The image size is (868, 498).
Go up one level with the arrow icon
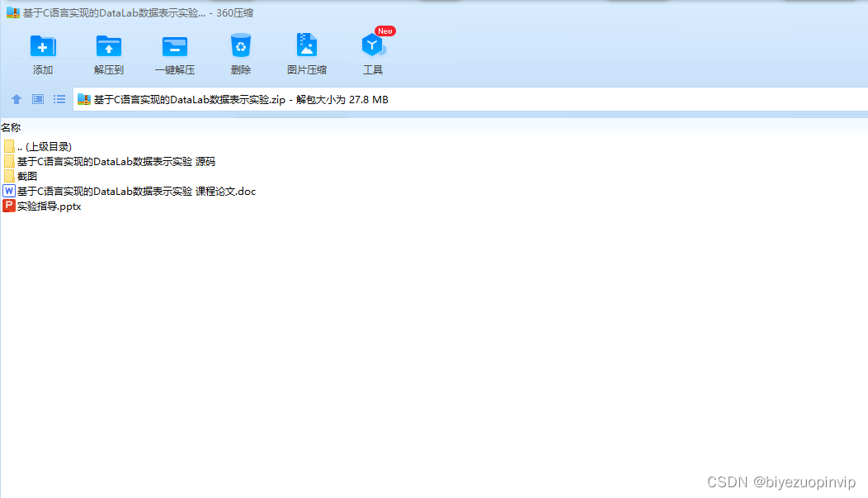tap(16, 99)
